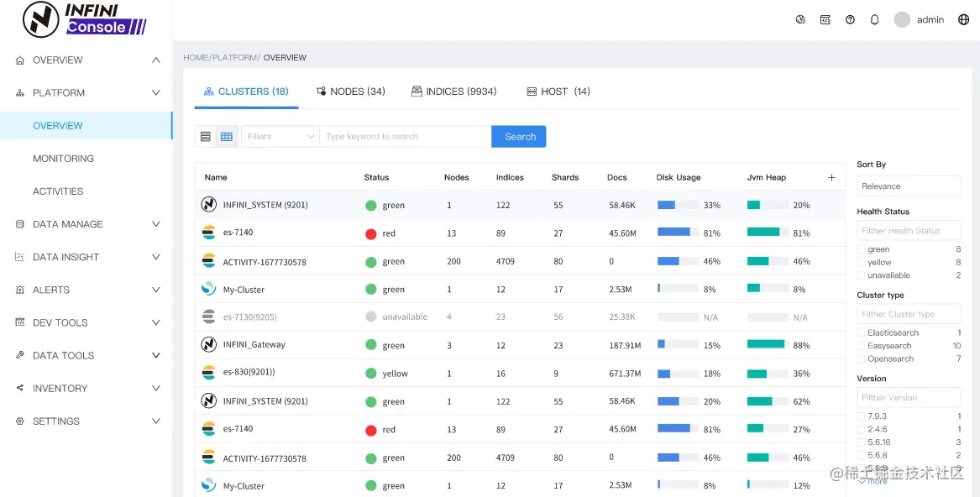Switch to the INDICES (9934) tab
The height and width of the screenshot is (497, 980).
(453, 92)
